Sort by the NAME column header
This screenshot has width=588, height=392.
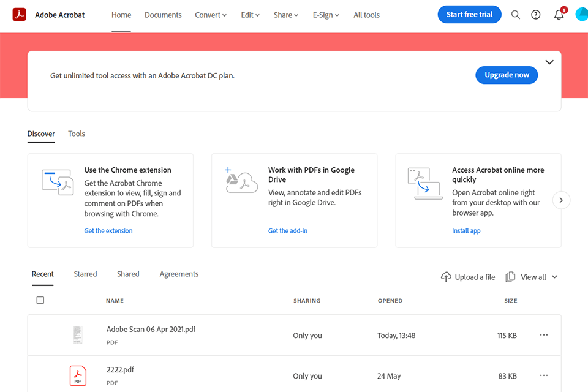pos(115,301)
